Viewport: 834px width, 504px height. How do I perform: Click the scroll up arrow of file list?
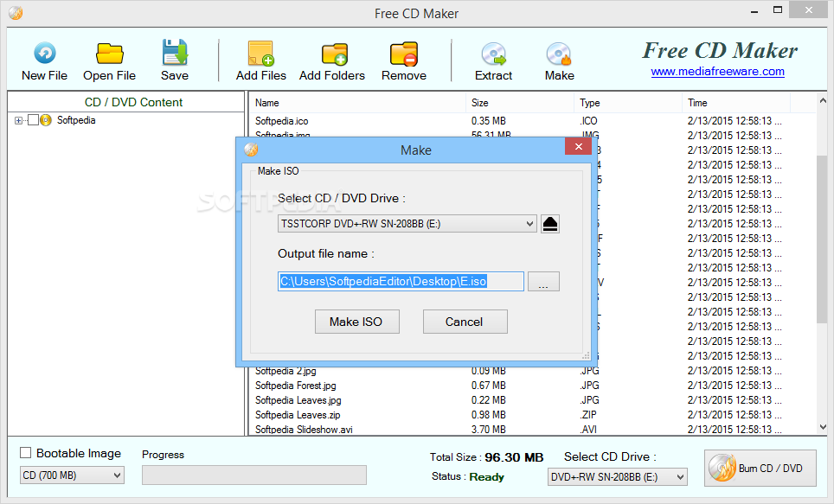(x=823, y=100)
